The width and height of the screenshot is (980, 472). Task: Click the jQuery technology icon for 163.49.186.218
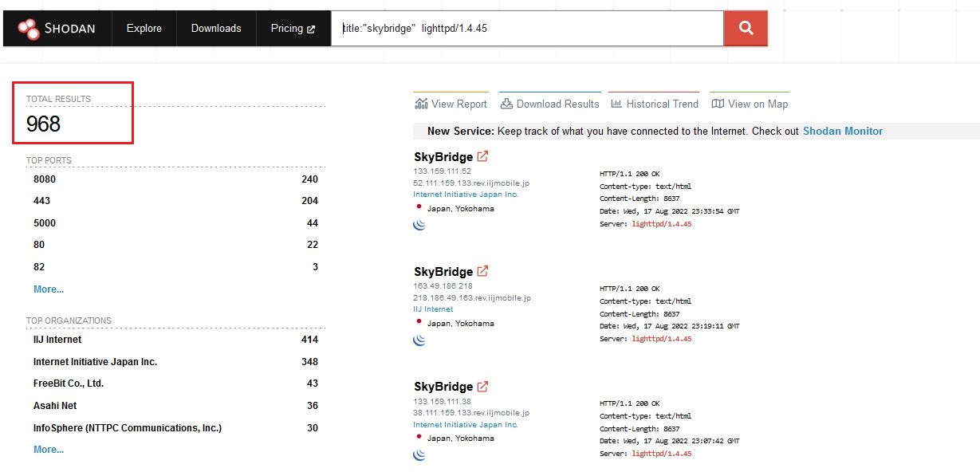pos(419,340)
